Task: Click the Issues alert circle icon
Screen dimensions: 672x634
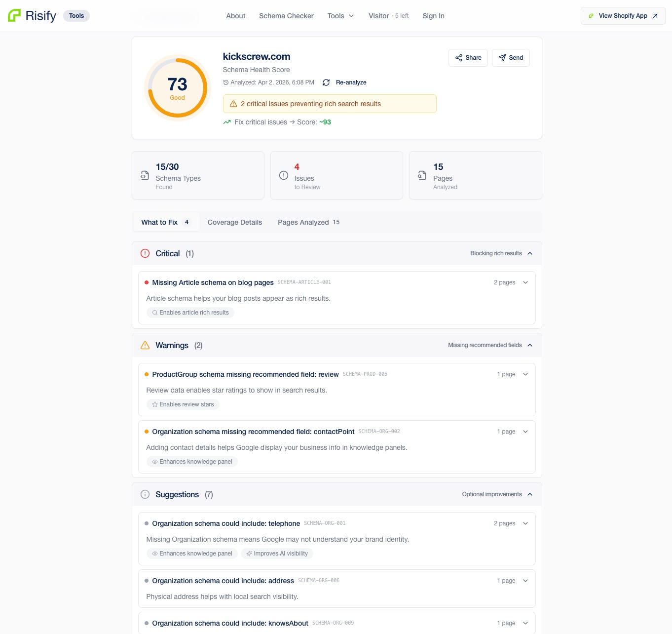Action: click(x=284, y=175)
